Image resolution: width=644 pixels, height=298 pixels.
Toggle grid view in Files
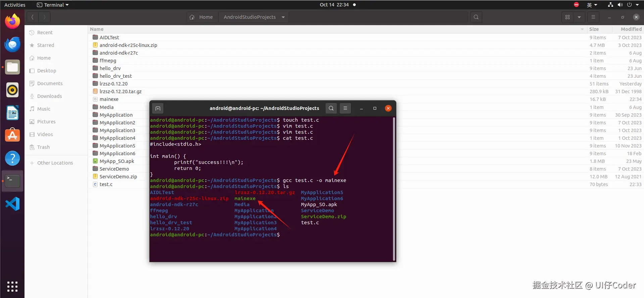(567, 17)
